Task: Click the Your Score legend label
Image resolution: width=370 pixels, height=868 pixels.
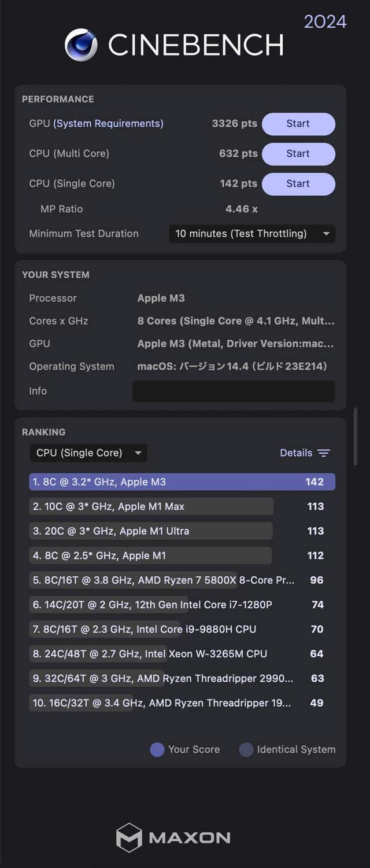Action: (x=194, y=749)
